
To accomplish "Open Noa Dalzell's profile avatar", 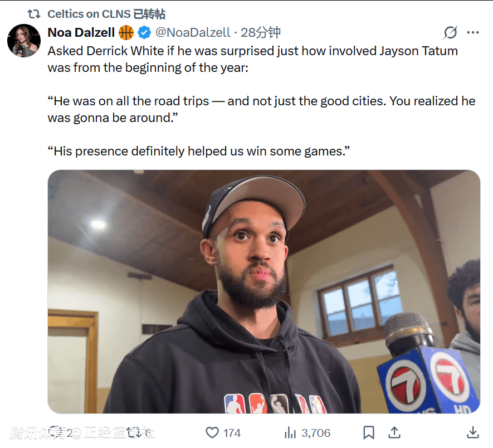I will point(24,41).
